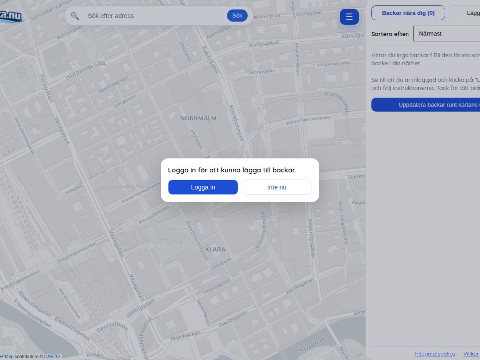Click the 'Logga in' button in dialog

point(203,187)
